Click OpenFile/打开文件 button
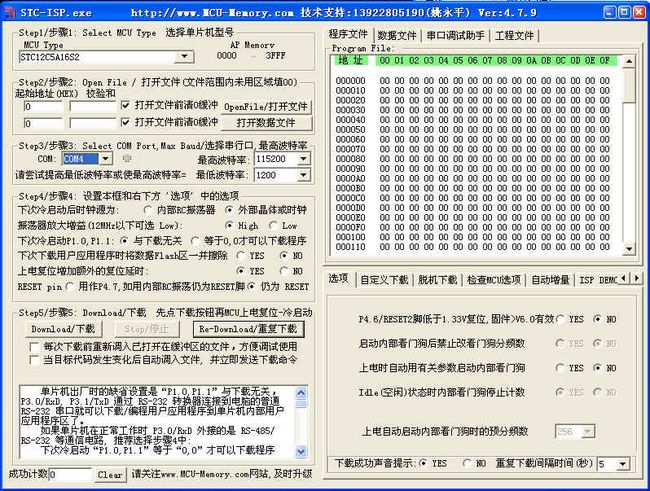Viewport: 650px width, 491px height. point(266,107)
